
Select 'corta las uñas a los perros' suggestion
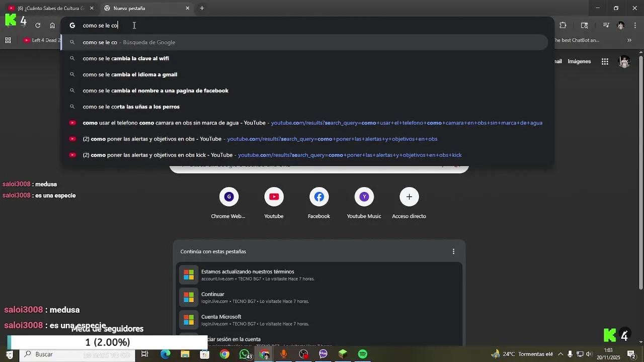point(304,107)
